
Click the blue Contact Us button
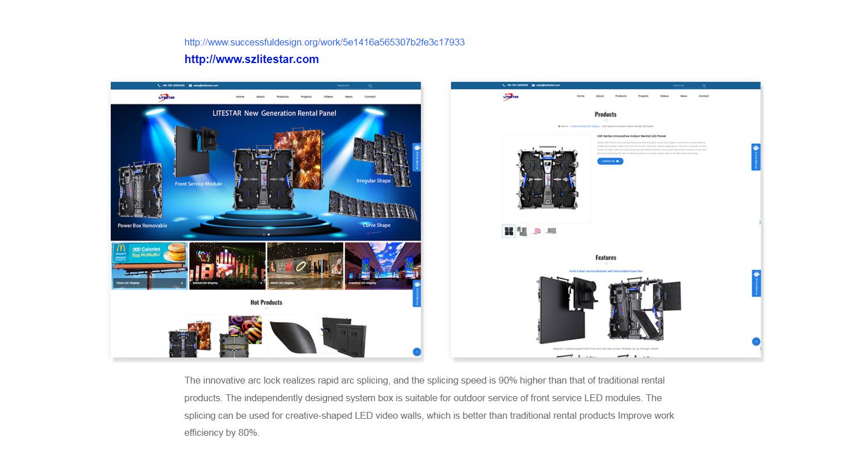click(610, 161)
